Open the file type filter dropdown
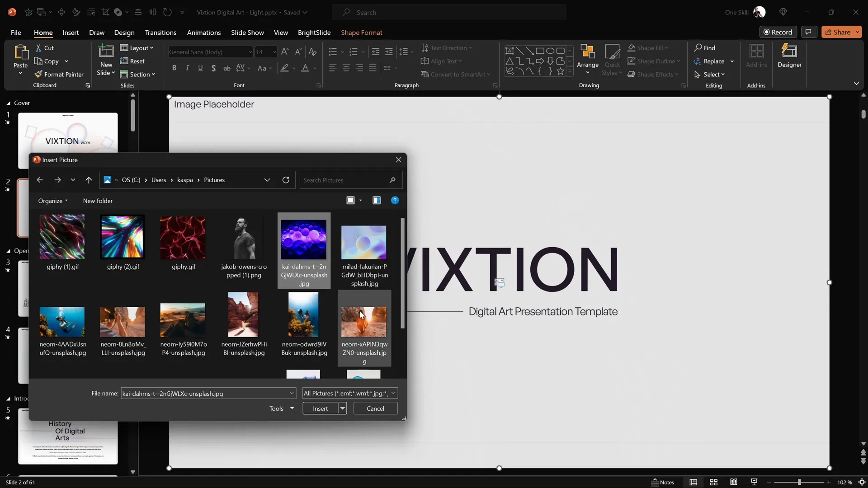The height and width of the screenshot is (488, 868). click(x=350, y=394)
